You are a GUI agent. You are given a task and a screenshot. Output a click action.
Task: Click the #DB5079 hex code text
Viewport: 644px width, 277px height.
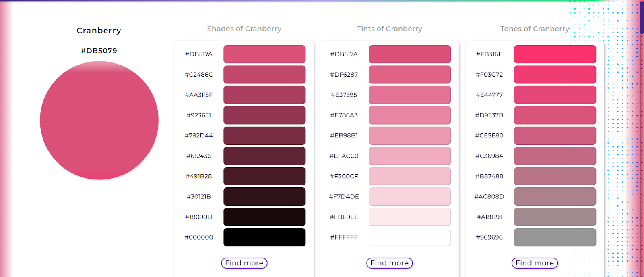99,51
